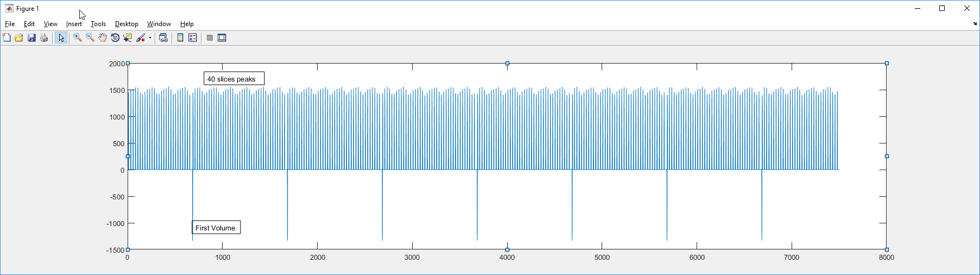980x275 pixels.
Task: Click the New Figure icon
Action: click(7, 37)
